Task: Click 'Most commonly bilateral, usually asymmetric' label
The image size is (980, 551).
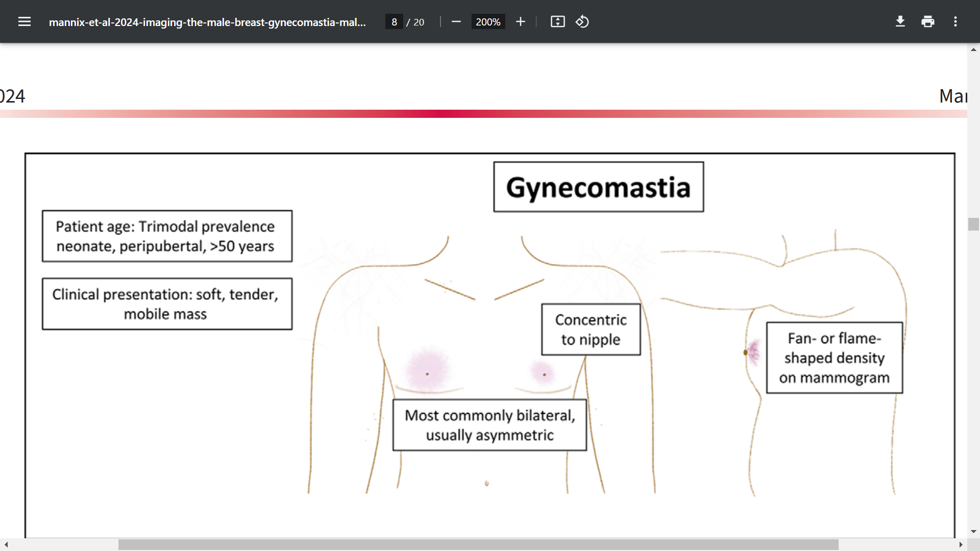Action: (489, 425)
